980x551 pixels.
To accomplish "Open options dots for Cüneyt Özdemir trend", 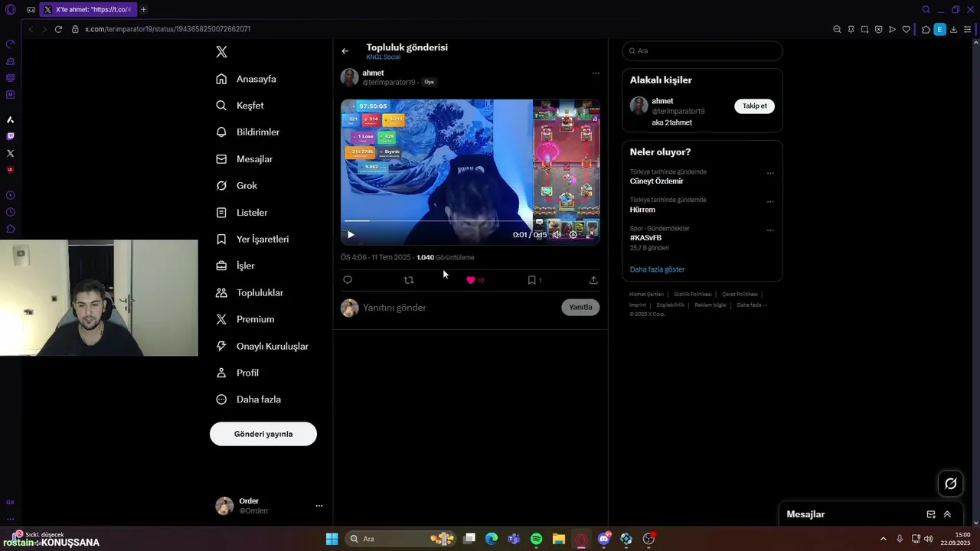I will pyautogui.click(x=770, y=173).
